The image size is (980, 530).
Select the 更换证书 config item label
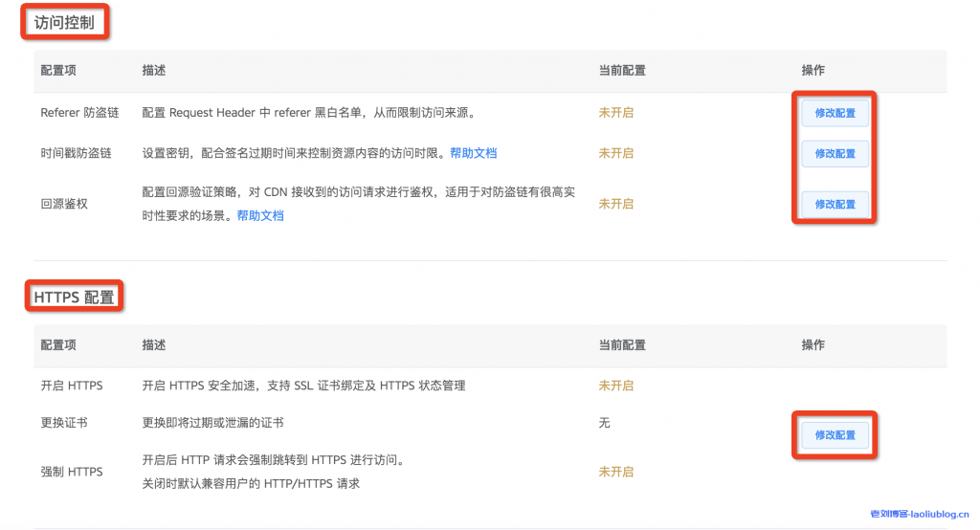[x=64, y=423]
